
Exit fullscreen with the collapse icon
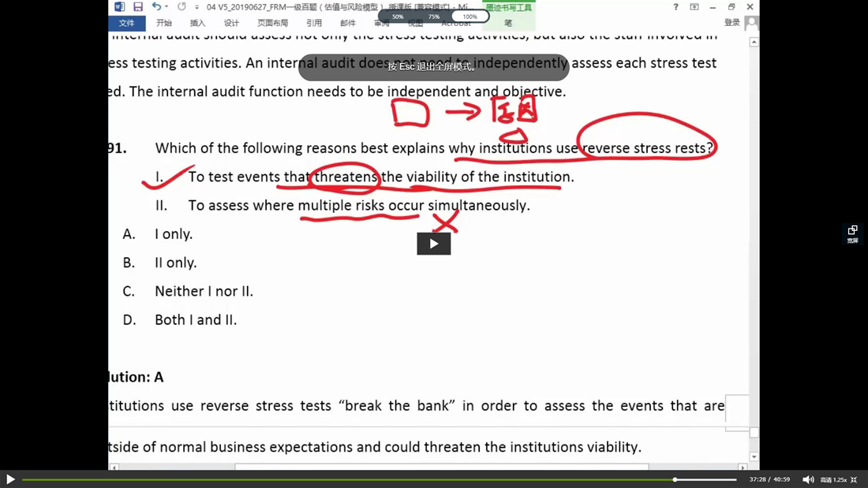click(854, 479)
